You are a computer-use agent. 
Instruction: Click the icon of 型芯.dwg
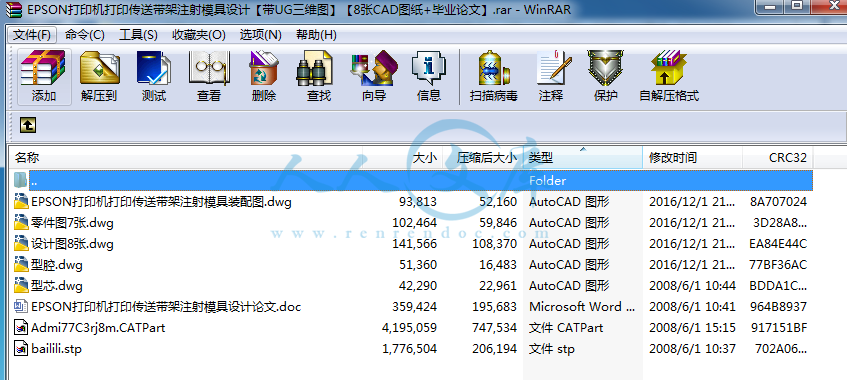click(21, 285)
